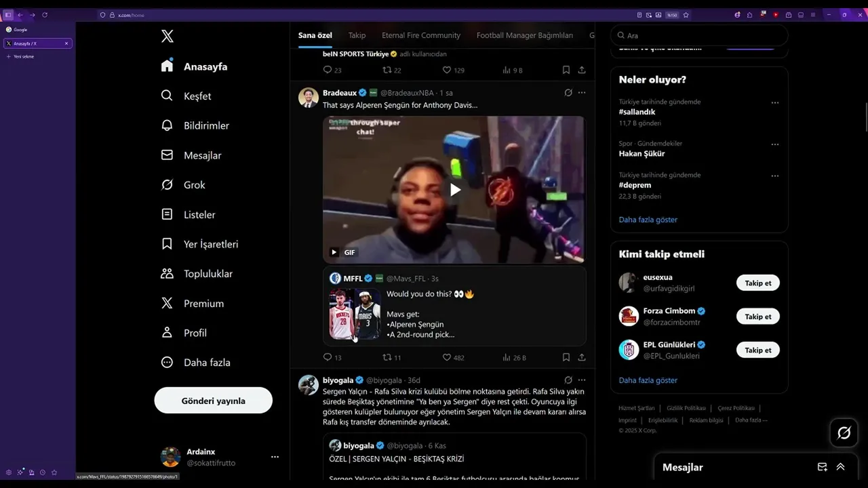Viewport: 868px width, 488px height.
Task: Open Grok from the sidebar
Action: [x=183, y=185]
